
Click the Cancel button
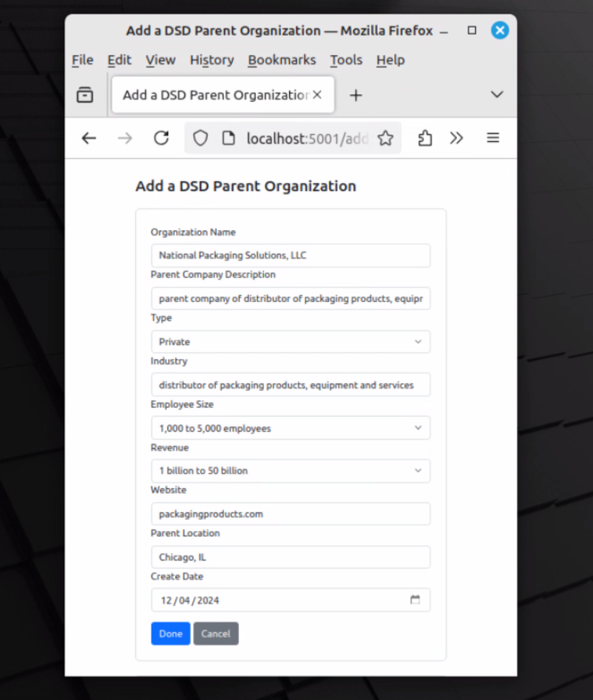click(x=215, y=633)
